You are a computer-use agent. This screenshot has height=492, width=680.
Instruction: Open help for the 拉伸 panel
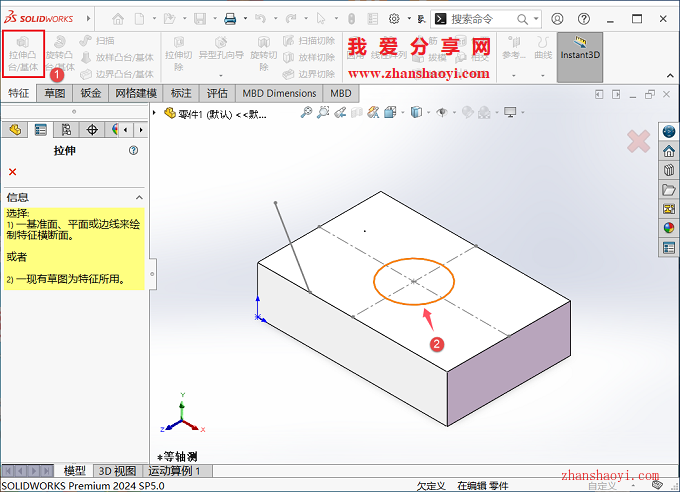click(x=133, y=150)
